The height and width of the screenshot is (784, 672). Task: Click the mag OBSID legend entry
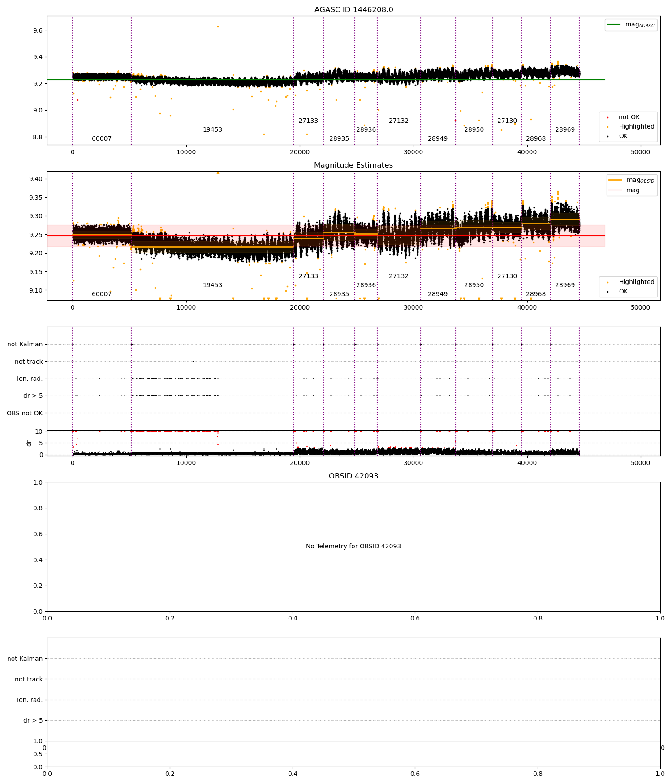click(631, 180)
